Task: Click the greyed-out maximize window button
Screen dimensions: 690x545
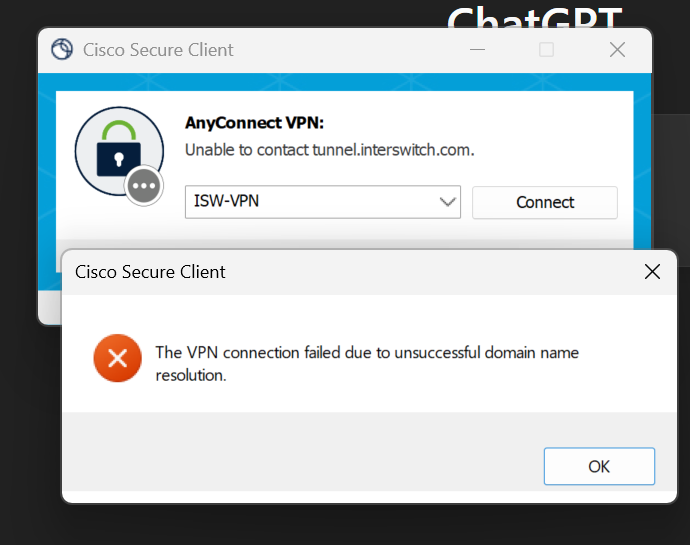Action: (x=546, y=50)
